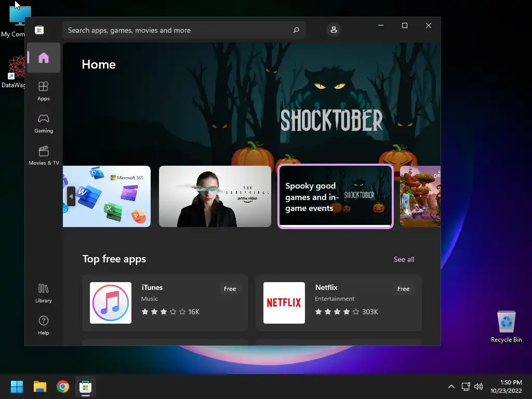Click the Top free apps heading
Image resolution: width=532 pixels, height=399 pixels.
[x=114, y=259]
